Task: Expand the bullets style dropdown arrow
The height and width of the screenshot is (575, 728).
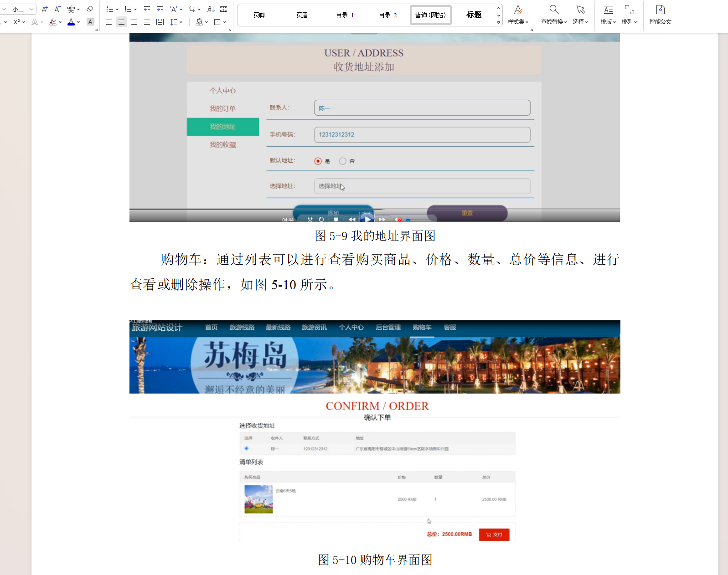Action: pyautogui.click(x=117, y=10)
